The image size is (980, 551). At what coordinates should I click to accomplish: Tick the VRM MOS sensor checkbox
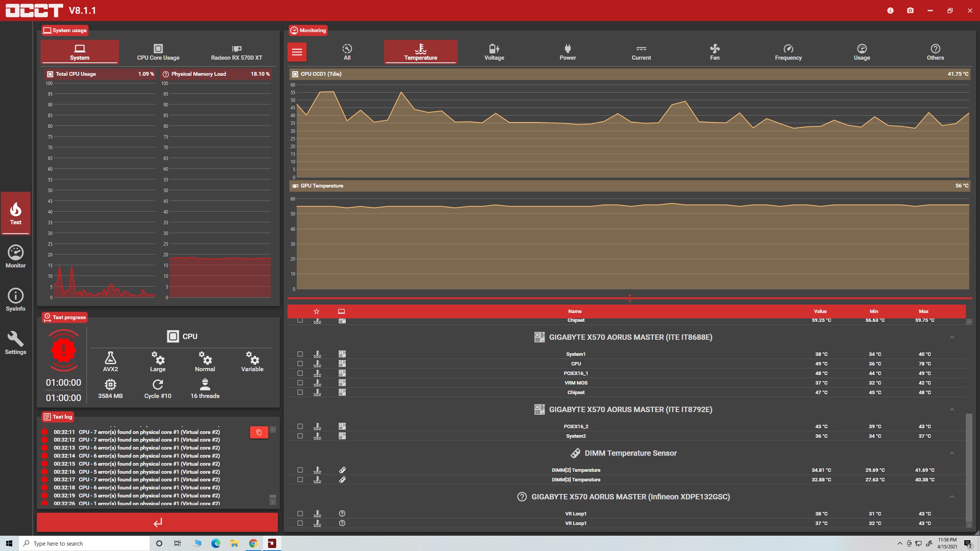300,383
